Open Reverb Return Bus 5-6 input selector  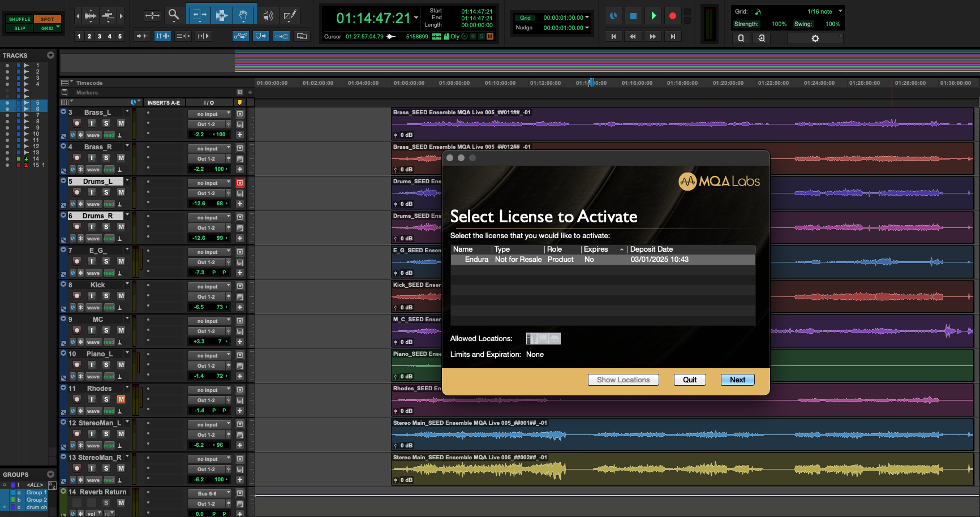tap(209, 494)
